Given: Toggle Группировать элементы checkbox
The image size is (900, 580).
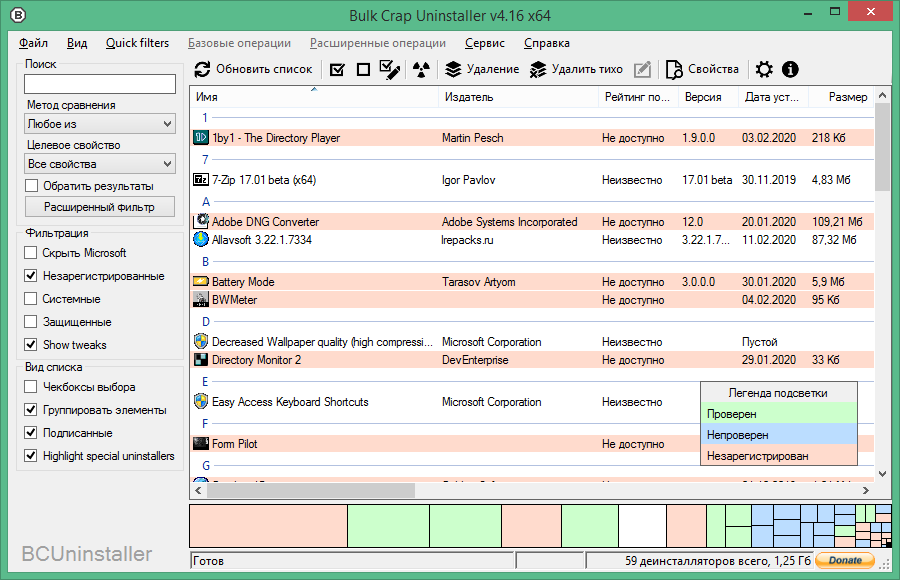Looking at the screenshot, I should (31, 410).
